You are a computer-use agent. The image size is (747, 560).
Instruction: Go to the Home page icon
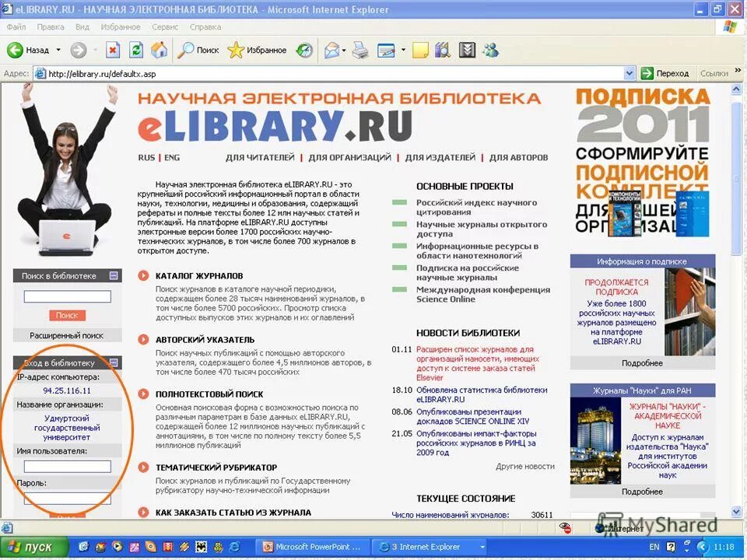point(160,50)
